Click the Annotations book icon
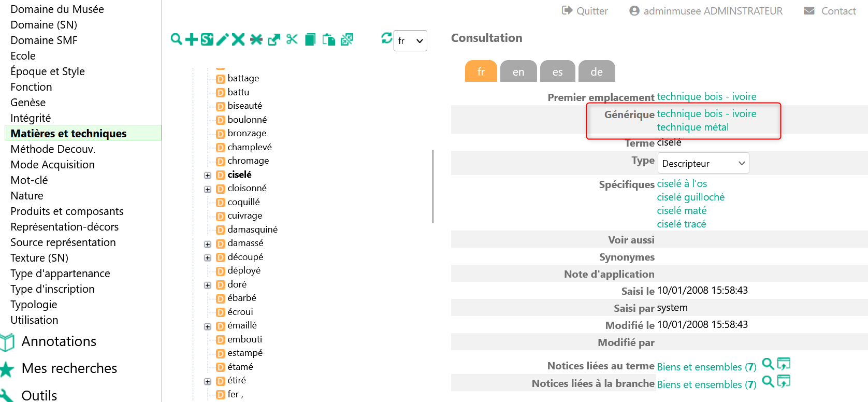Viewport: 868px width, 402px height. pos(7,342)
